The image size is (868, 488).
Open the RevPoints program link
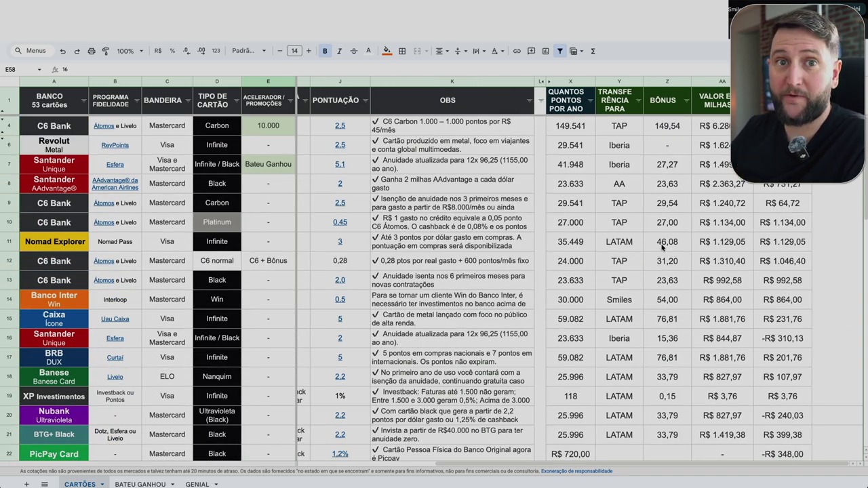[115, 145]
